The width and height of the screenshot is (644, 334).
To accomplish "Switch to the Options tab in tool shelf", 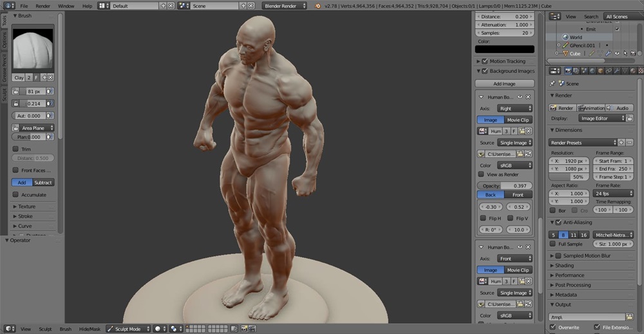I will click(5, 41).
